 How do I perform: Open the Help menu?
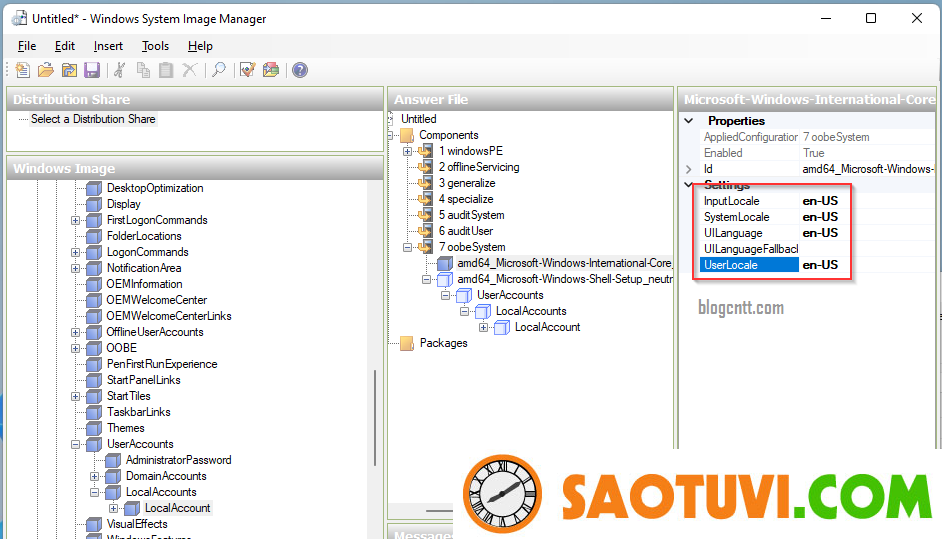coord(200,46)
